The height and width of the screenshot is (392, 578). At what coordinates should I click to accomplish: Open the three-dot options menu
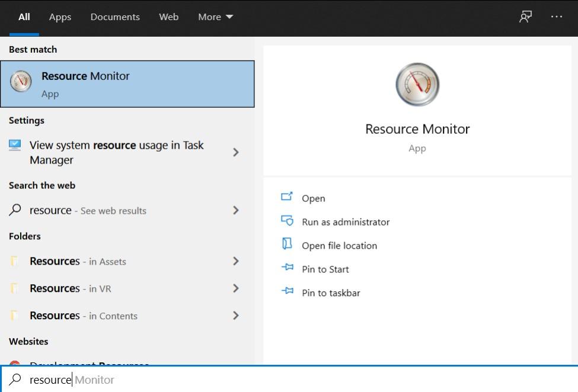[x=556, y=17]
